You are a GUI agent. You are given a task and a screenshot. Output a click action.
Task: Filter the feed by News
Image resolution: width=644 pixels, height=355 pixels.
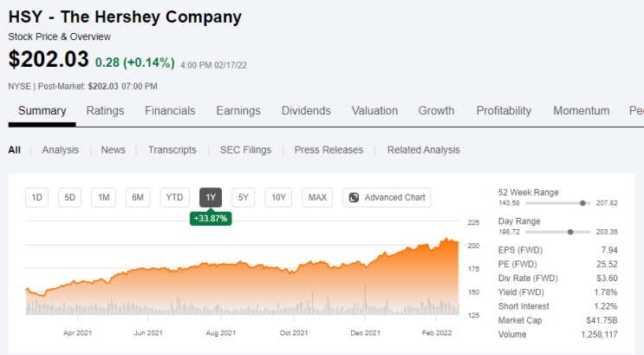click(x=113, y=150)
